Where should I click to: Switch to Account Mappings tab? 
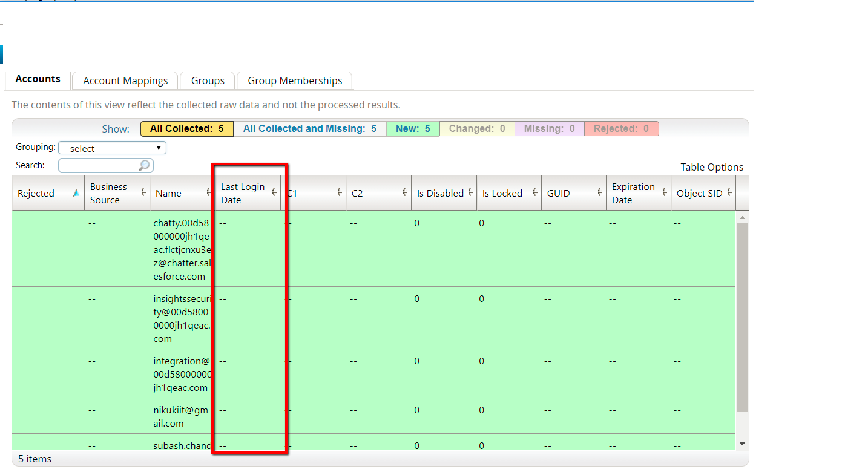125,80
